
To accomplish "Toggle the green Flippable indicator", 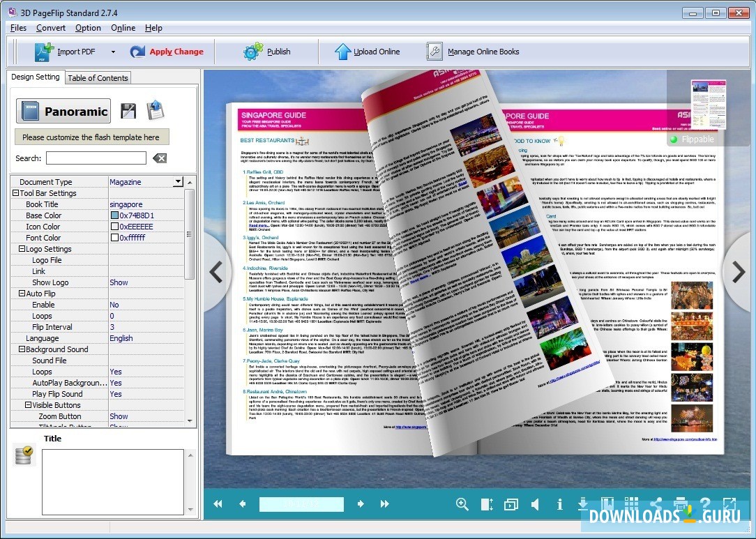I will point(674,139).
